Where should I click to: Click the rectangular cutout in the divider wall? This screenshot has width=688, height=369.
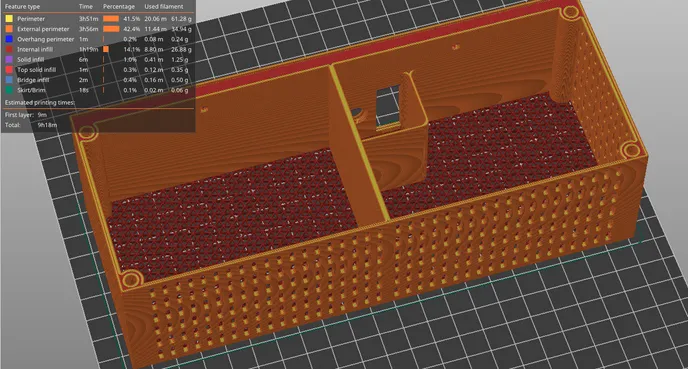click(388, 107)
